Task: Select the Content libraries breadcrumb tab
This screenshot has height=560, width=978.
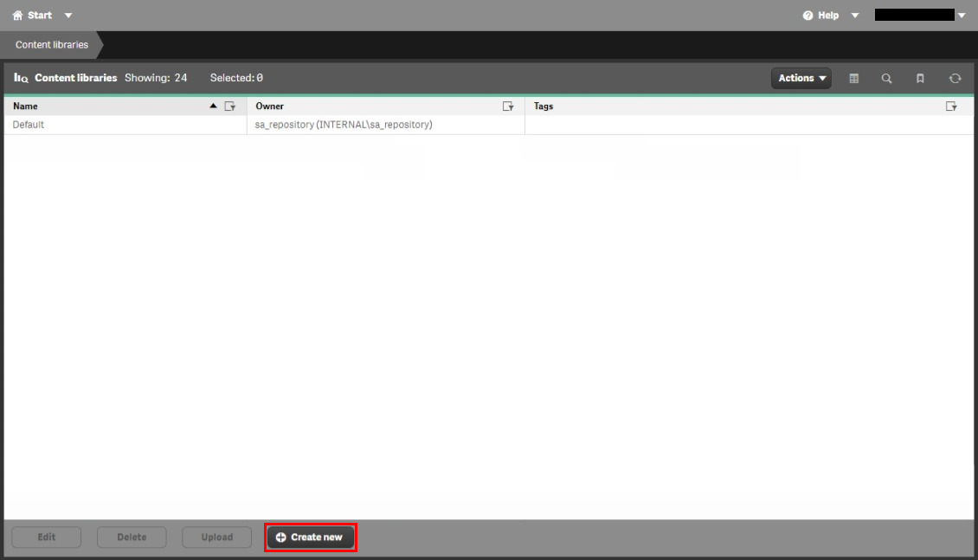Action: (x=49, y=44)
